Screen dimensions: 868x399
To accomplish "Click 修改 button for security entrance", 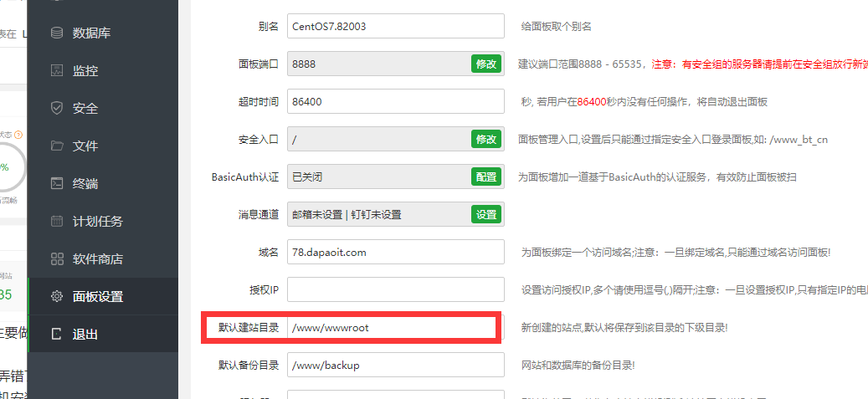I will (486, 139).
